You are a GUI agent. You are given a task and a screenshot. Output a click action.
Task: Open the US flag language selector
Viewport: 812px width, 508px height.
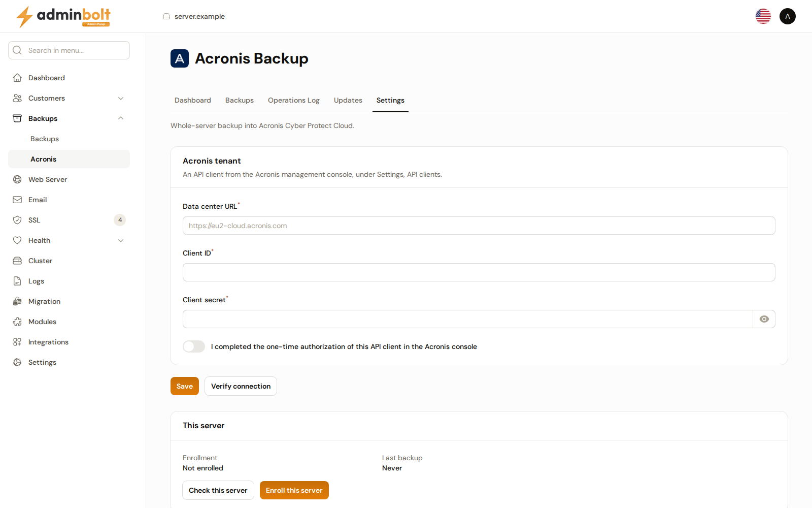pos(763,16)
